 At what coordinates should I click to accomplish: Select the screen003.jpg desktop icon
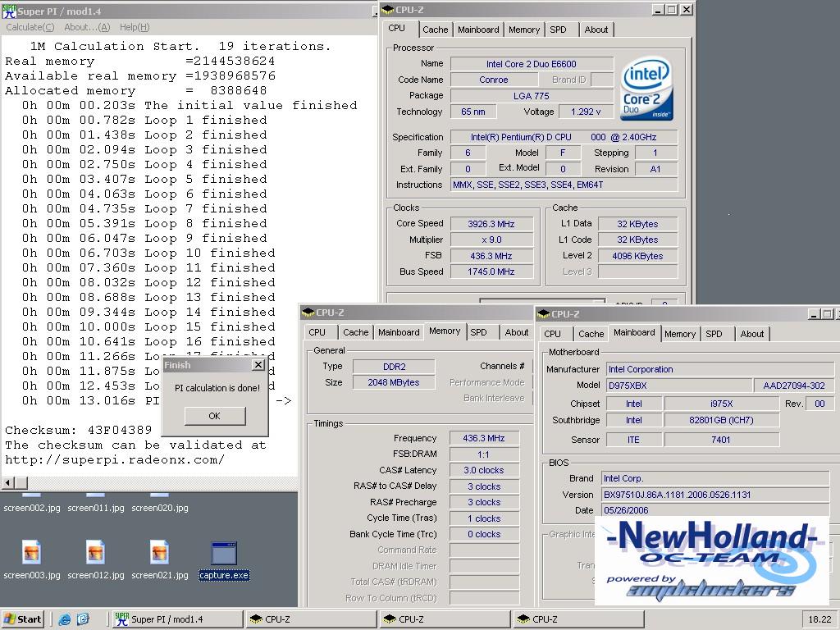(x=32, y=559)
